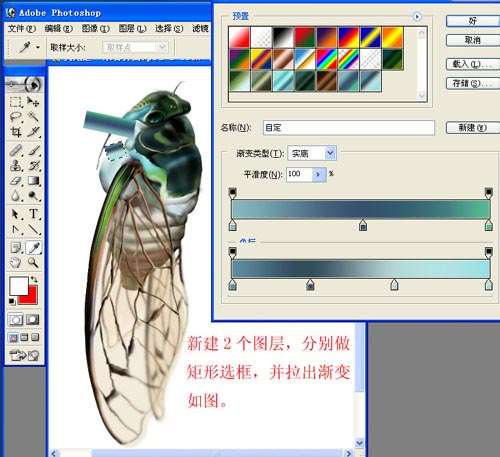The height and width of the screenshot is (457, 500).
Task: Open the smoothness value arrow
Action: [318, 174]
